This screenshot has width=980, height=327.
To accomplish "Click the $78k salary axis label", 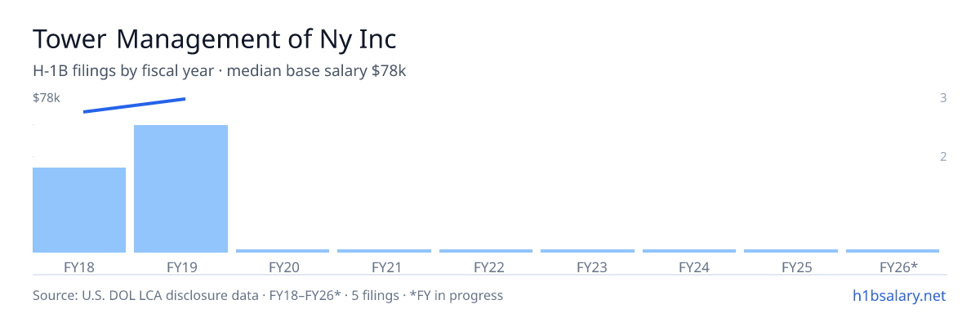I will click(47, 98).
